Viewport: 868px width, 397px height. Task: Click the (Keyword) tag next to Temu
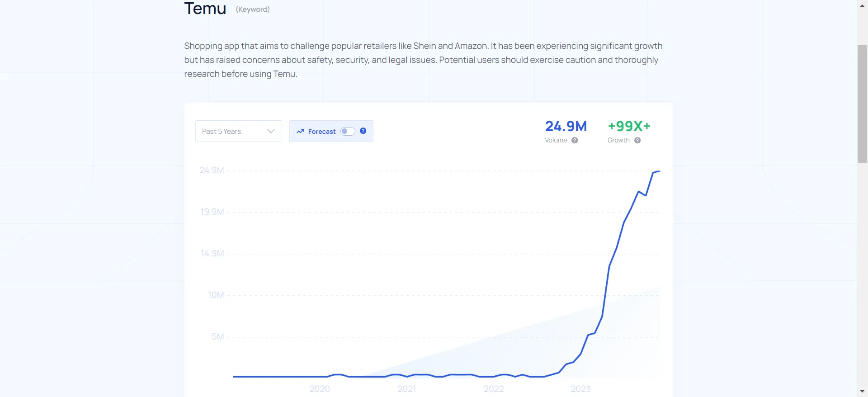point(253,9)
